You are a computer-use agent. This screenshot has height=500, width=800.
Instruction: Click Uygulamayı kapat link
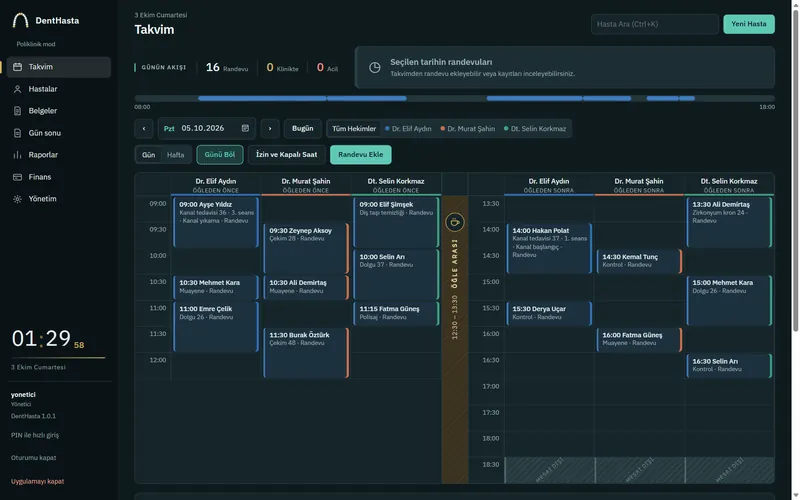coord(37,481)
